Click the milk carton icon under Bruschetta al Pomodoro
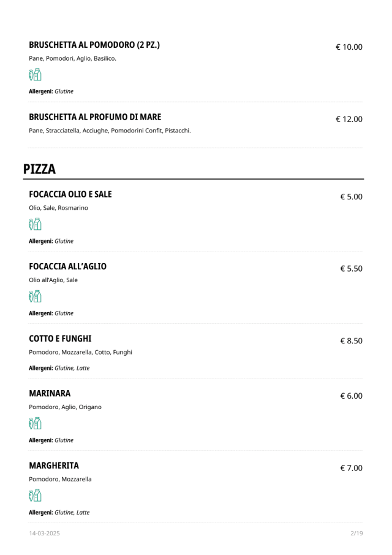The height and width of the screenshot is (555, 392). tap(38, 75)
